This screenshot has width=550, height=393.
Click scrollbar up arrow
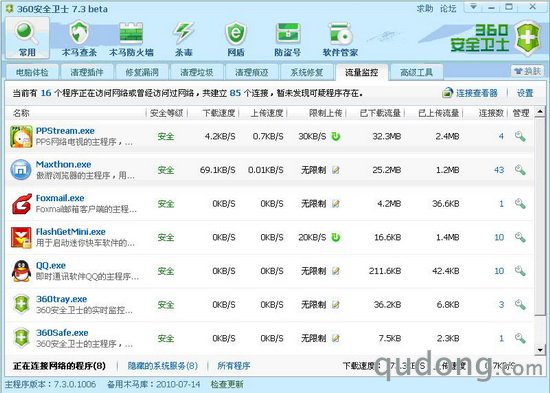tap(540, 112)
